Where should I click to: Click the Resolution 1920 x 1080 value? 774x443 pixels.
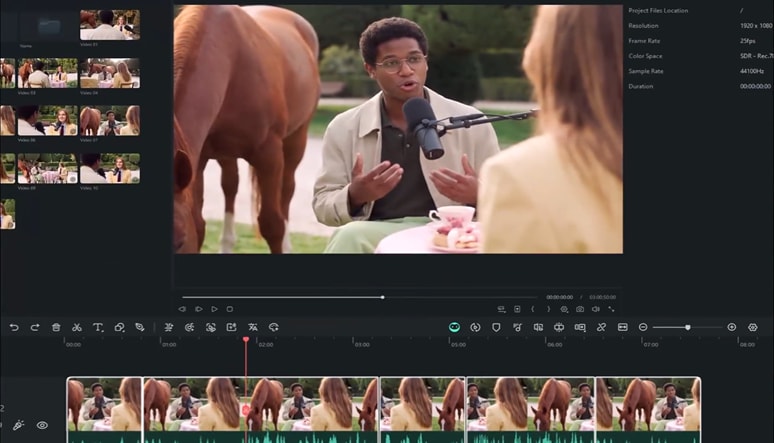[756, 26]
